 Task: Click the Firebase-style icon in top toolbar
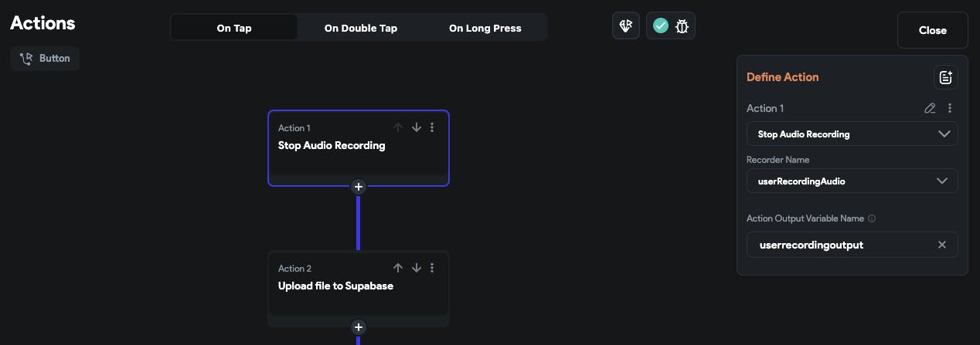pos(626,25)
